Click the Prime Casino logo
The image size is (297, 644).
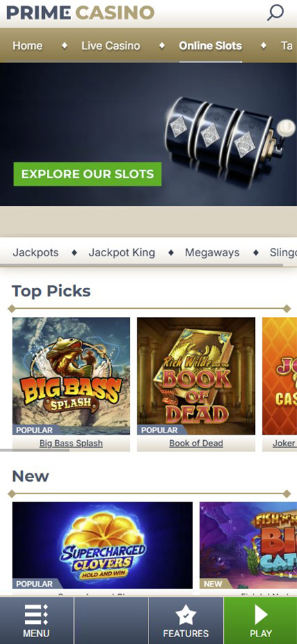pos(81,12)
